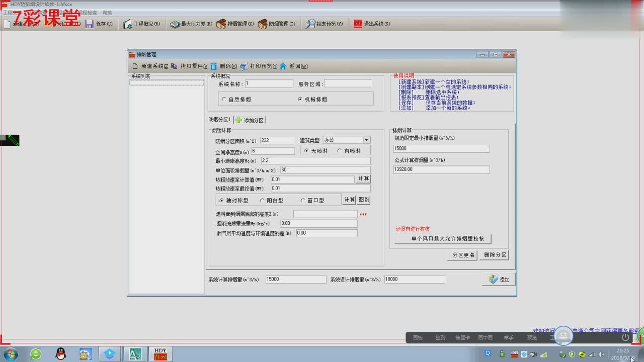Click 计算 button beside plume type options

tap(349, 200)
